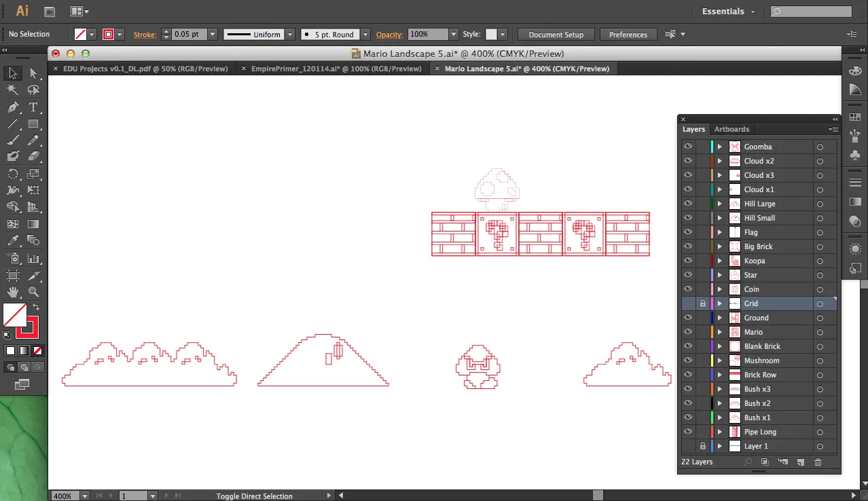The width and height of the screenshot is (868, 501).
Task: Open the 5 pt. Round brush dropdown
Action: pos(365,34)
